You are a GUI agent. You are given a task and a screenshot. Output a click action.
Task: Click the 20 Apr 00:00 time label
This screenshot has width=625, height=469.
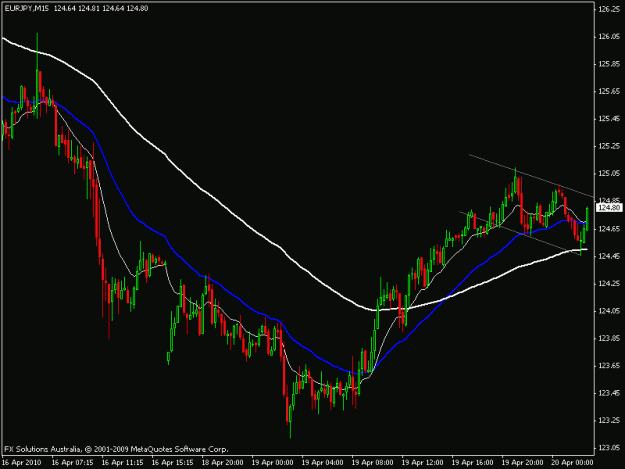coord(572,463)
